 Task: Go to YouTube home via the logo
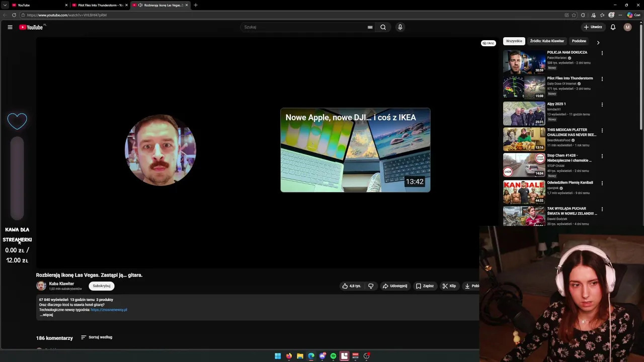(31, 27)
